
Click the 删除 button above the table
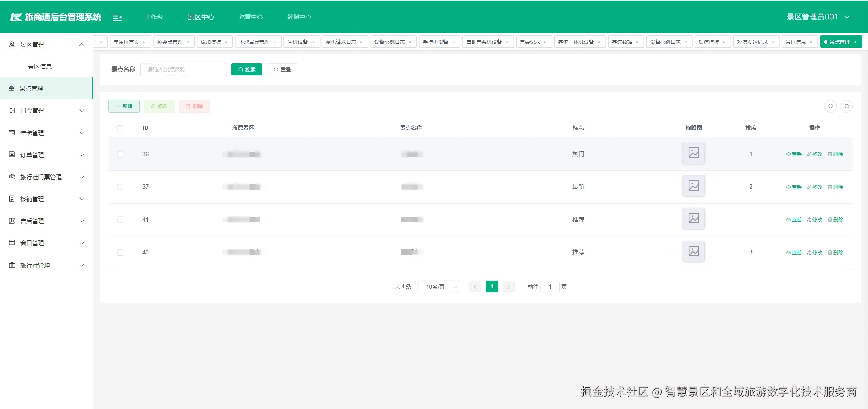tap(194, 106)
